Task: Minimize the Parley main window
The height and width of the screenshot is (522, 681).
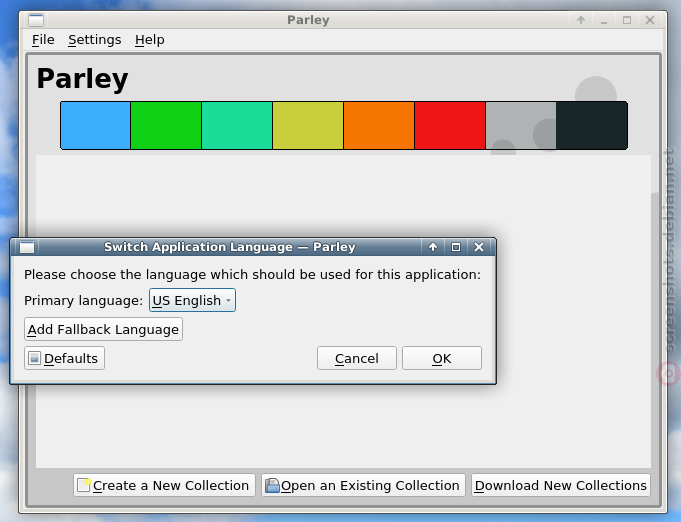Action: point(604,20)
